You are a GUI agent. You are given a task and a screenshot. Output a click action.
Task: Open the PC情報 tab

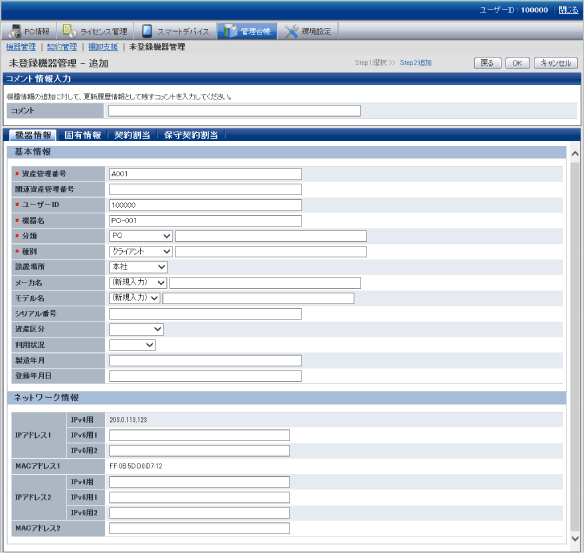click(x=29, y=31)
